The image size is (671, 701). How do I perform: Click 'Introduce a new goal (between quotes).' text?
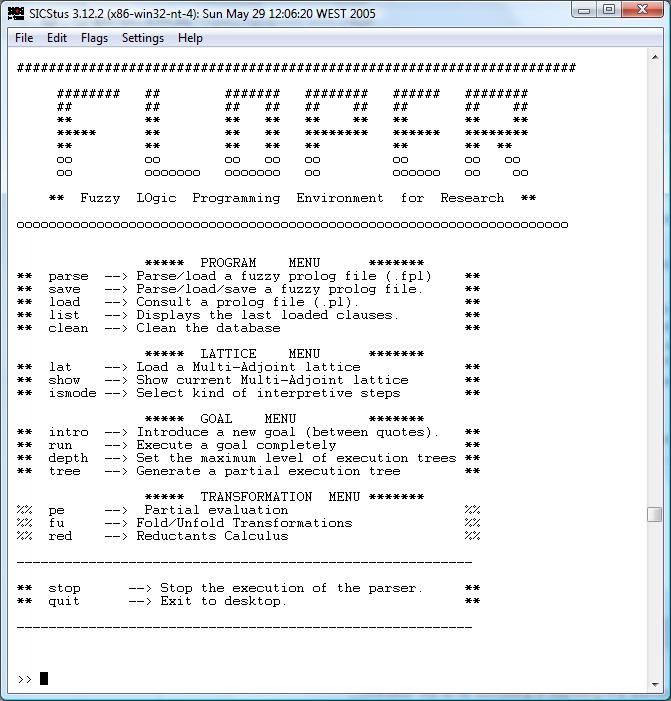tap(288, 432)
